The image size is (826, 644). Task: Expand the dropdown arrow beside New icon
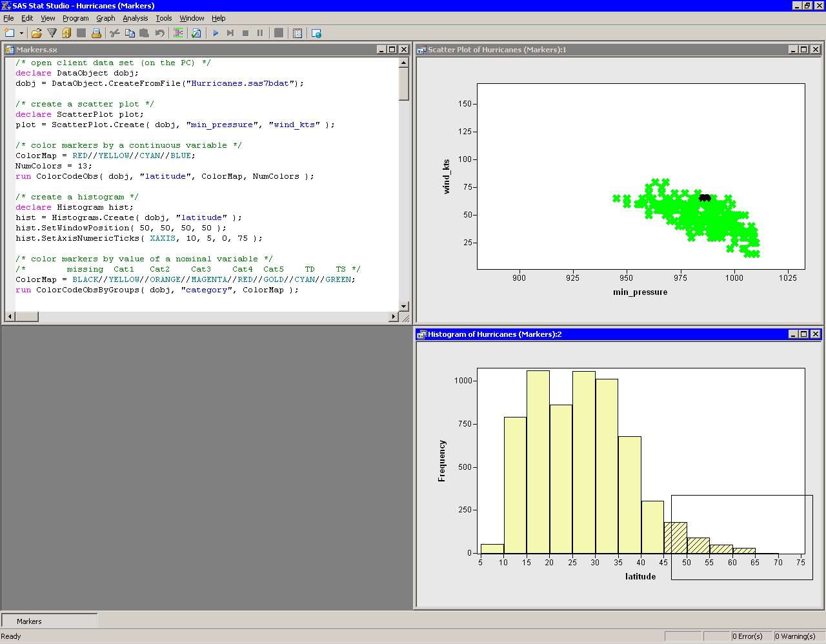coord(21,33)
